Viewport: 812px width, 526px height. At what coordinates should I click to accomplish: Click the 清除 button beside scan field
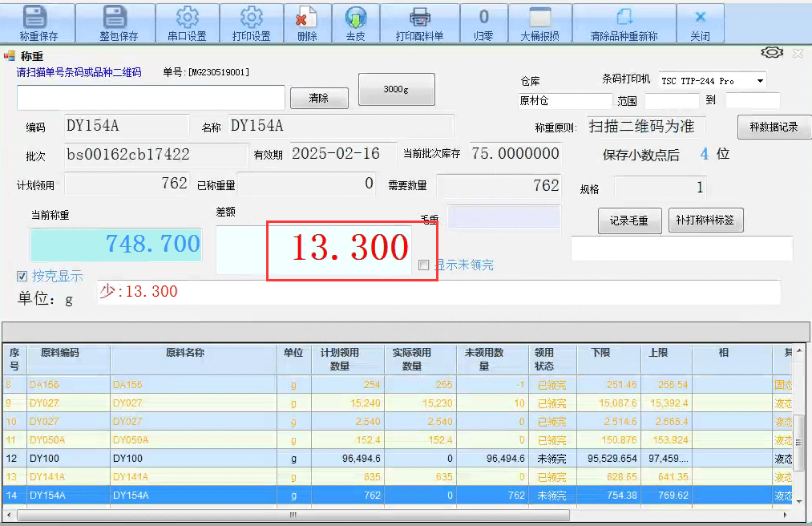pyautogui.click(x=319, y=99)
